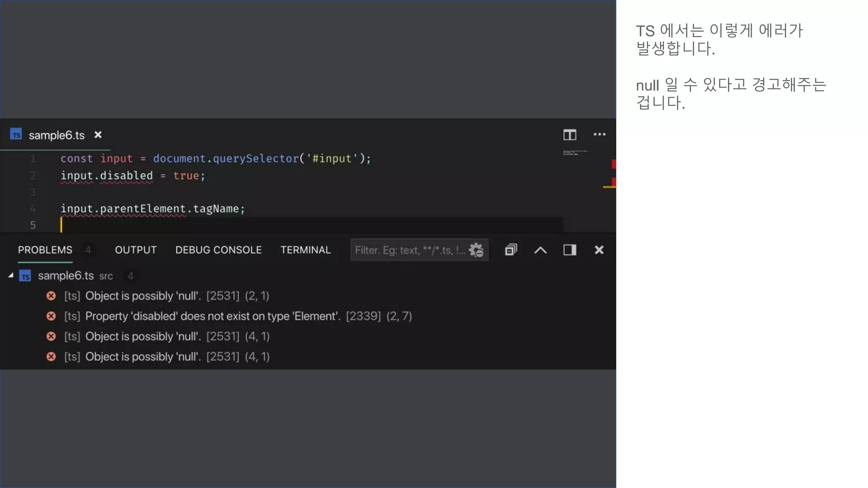This screenshot has width=868, height=488.
Task: Click the collapse all problems icon
Action: click(x=511, y=250)
